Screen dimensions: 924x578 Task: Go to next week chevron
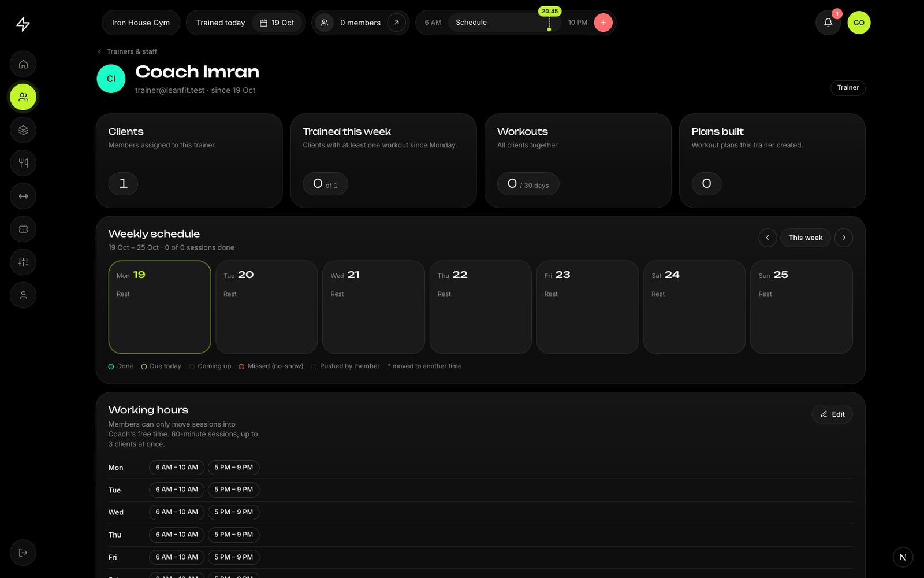pos(844,238)
